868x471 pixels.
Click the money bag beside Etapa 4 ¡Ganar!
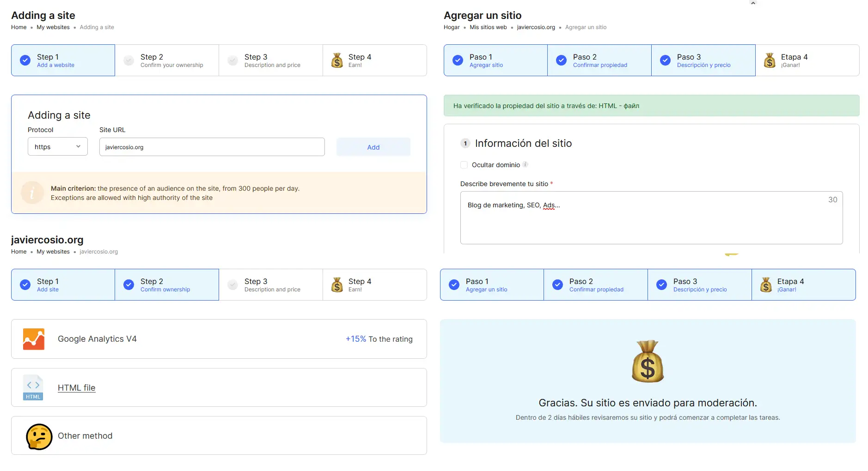pos(769,60)
